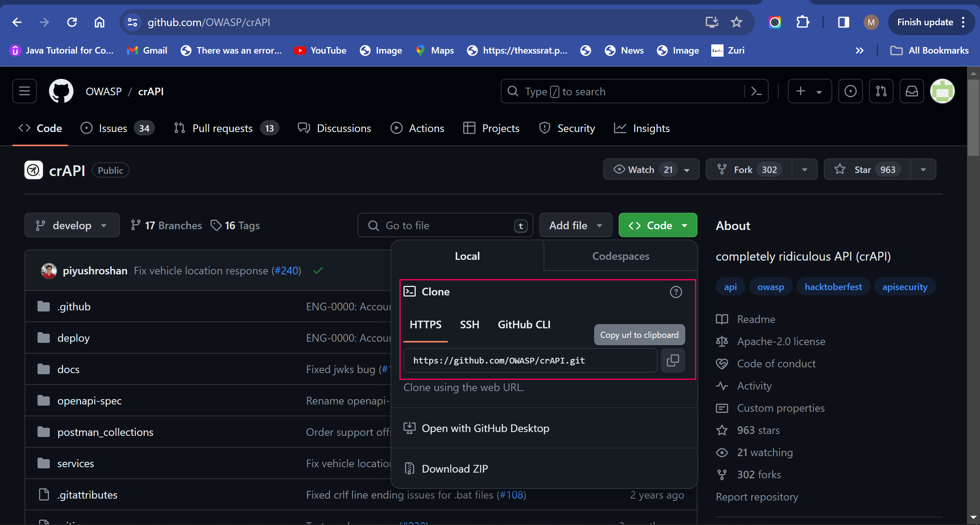Open the Chrome three-dot menu
This screenshot has height=525, width=980.
pyautogui.click(x=964, y=22)
